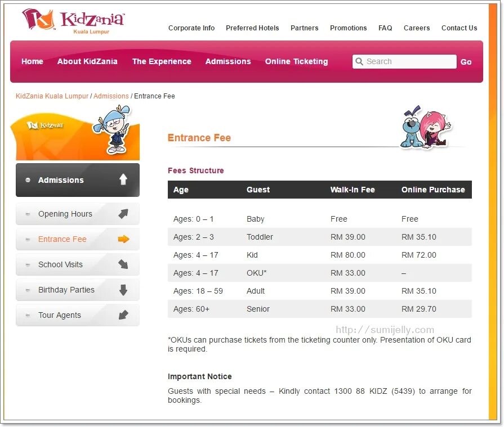This screenshot has width=504, height=427.
Task: Click the small KidZania logo on orange banner
Action: point(44,125)
